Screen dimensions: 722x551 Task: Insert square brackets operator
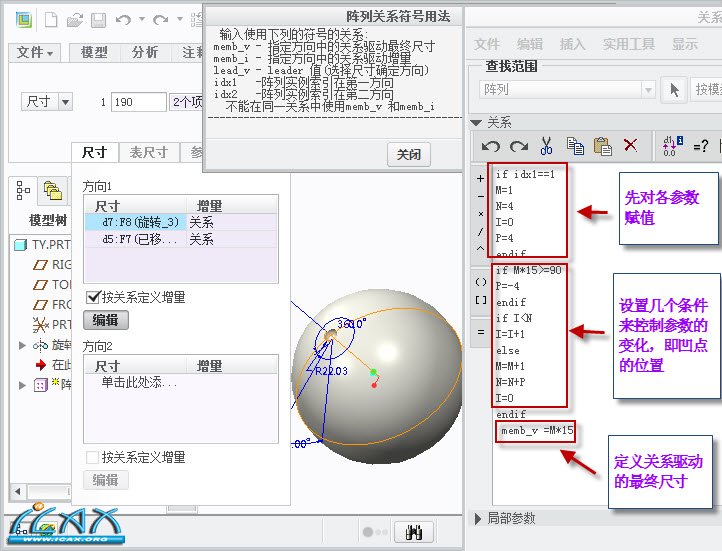click(x=481, y=300)
